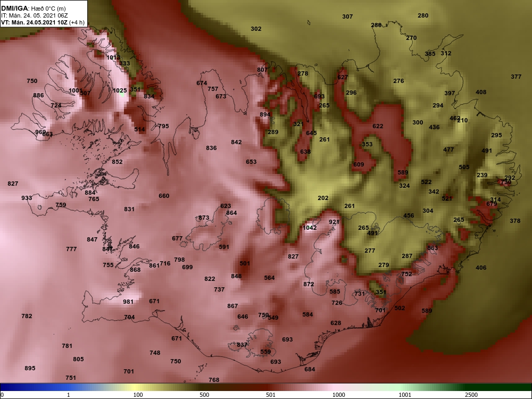
Task: Click the 'VT: Mán. 24.05.2021 10Z (+4 h)' line
Action: tap(43, 22)
